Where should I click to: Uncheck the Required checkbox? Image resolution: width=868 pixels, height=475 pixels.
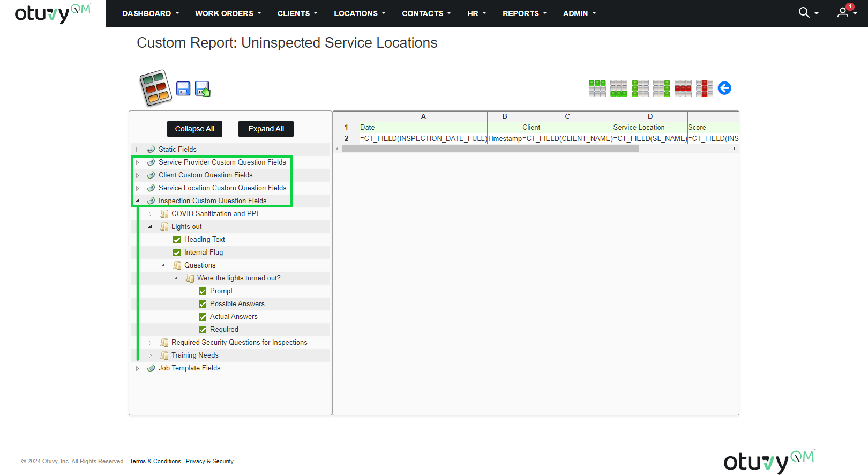[203, 330]
